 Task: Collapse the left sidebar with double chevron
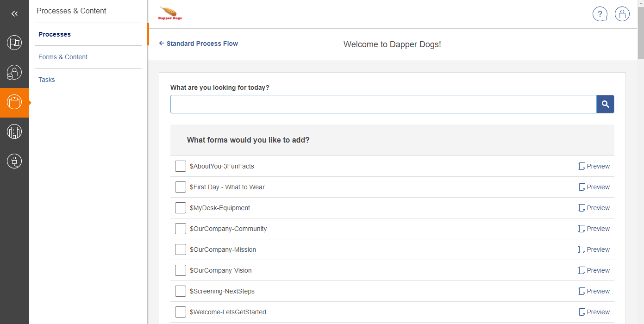14,14
